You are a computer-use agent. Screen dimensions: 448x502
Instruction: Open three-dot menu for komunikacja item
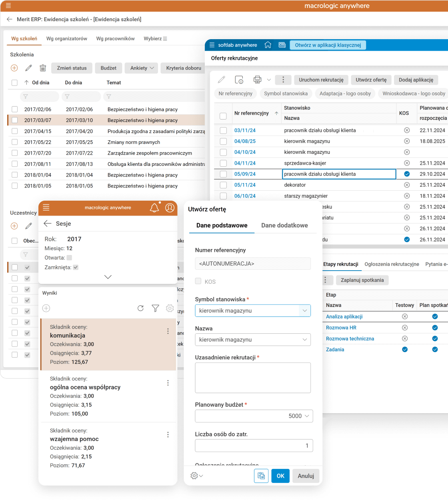pyautogui.click(x=168, y=331)
